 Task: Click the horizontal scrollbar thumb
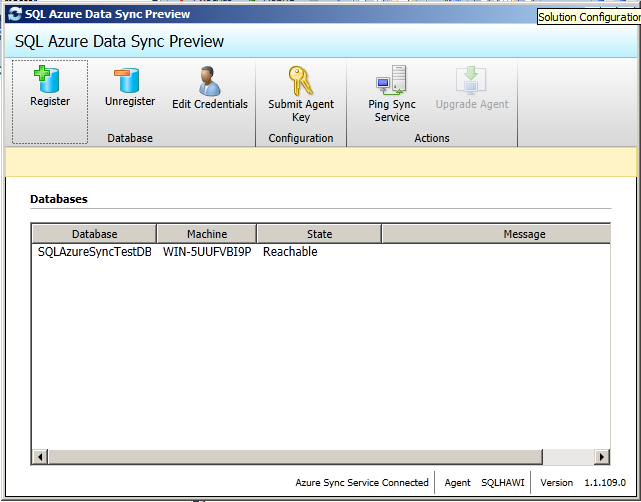tap(295, 457)
